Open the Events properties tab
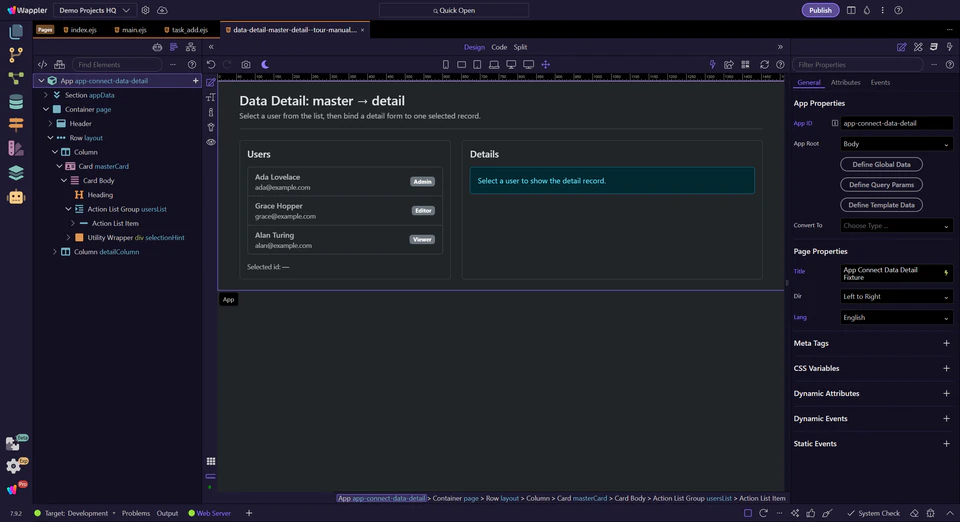The image size is (960, 522). (x=880, y=82)
